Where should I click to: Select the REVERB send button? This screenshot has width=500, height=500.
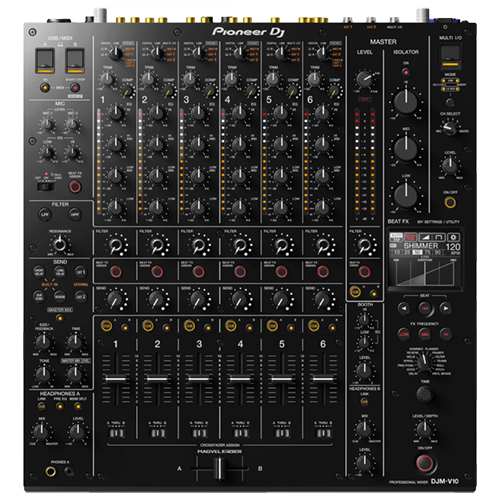click(x=60, y=296)
